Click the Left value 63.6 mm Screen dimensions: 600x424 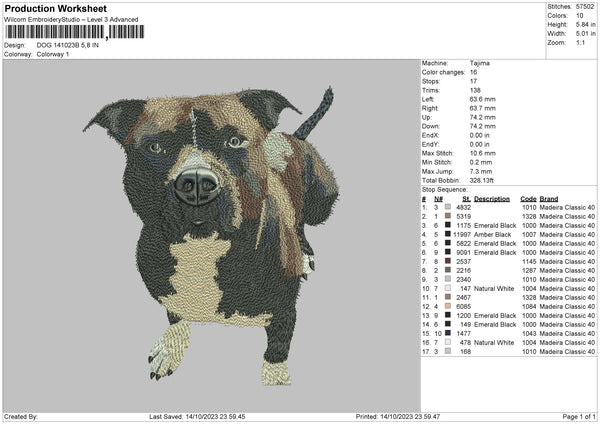(x=482, y=99)
